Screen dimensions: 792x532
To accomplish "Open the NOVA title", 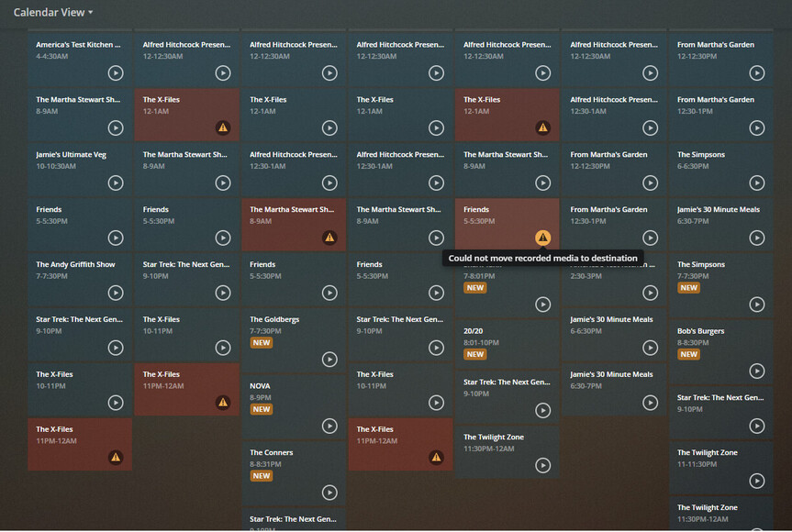I will (x=260, y=386).
